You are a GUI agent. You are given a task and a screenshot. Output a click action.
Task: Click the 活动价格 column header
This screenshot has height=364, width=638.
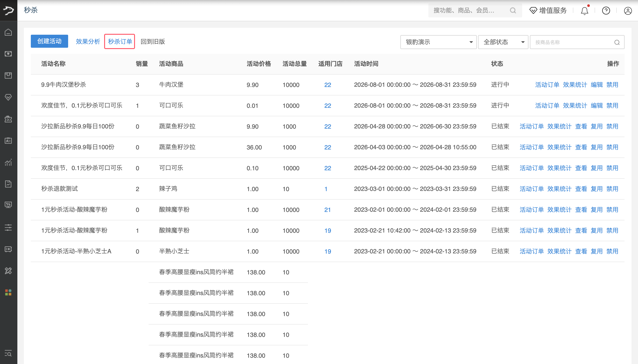[259, 64]
